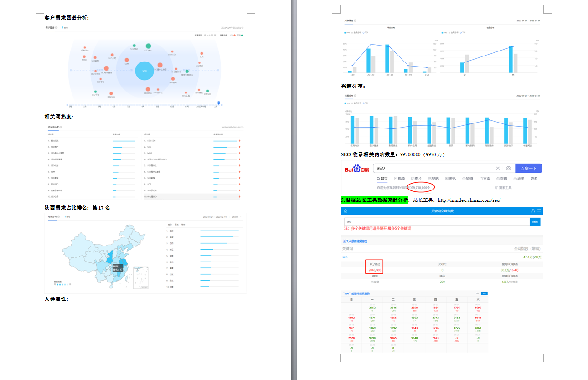Focus the Chinaz keyword input containing seo

(437, 222)
